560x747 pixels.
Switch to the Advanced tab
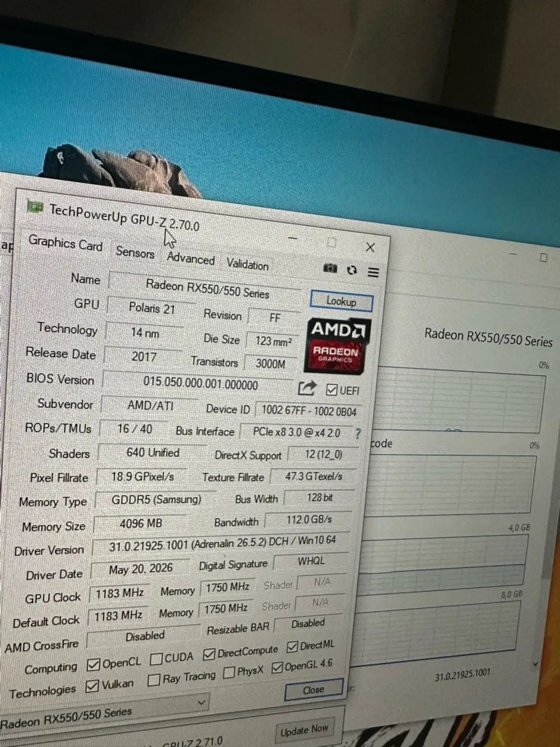coord(191,258)
